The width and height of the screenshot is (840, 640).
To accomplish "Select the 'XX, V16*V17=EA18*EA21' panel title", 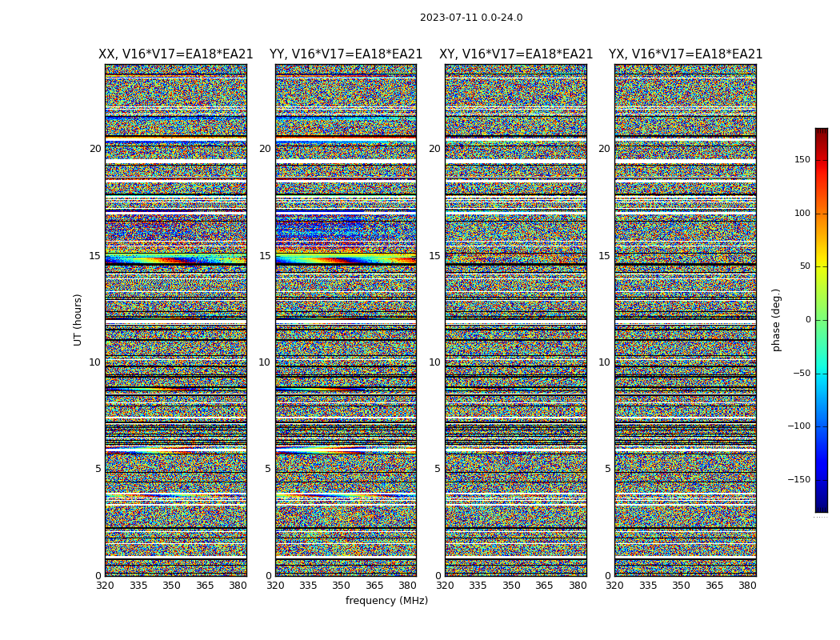I will click(x=176, y=54).
